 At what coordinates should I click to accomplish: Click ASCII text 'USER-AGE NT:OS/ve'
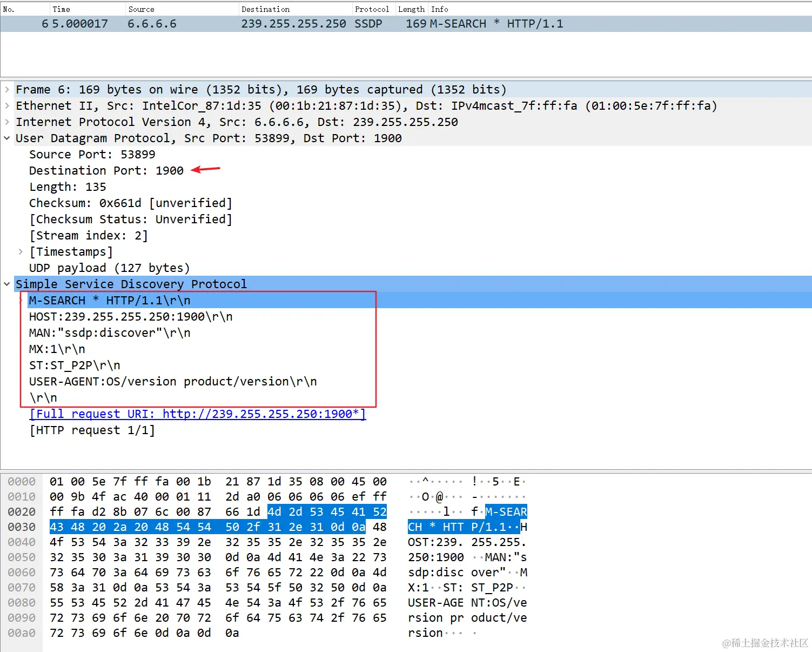point(467,603)
